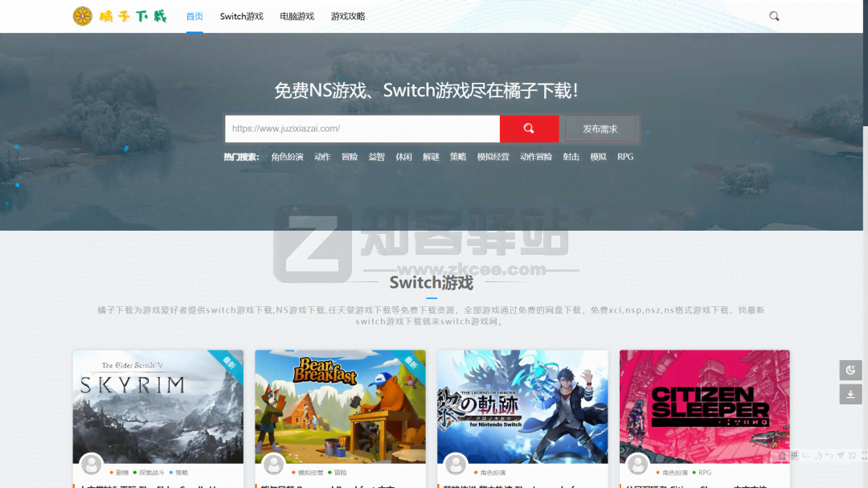Open the 游戏攻略 menu item
The width and height of the screenshot is (868, 488).
[x=347, y=15]
